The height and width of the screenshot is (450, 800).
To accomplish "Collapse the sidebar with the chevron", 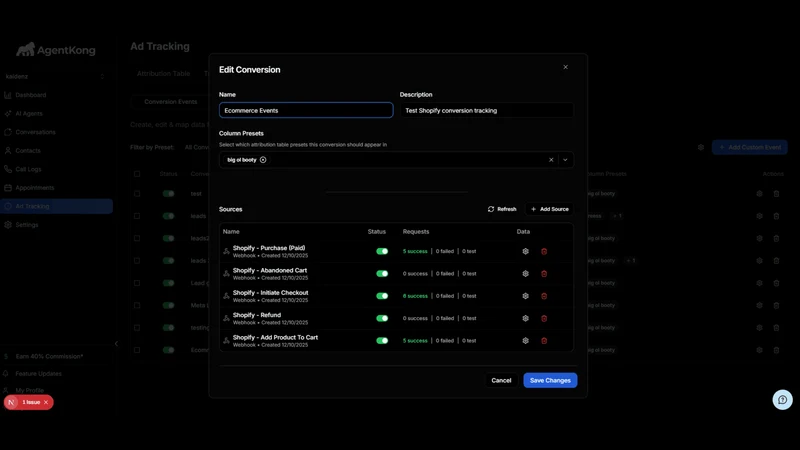I will (116, 343).
